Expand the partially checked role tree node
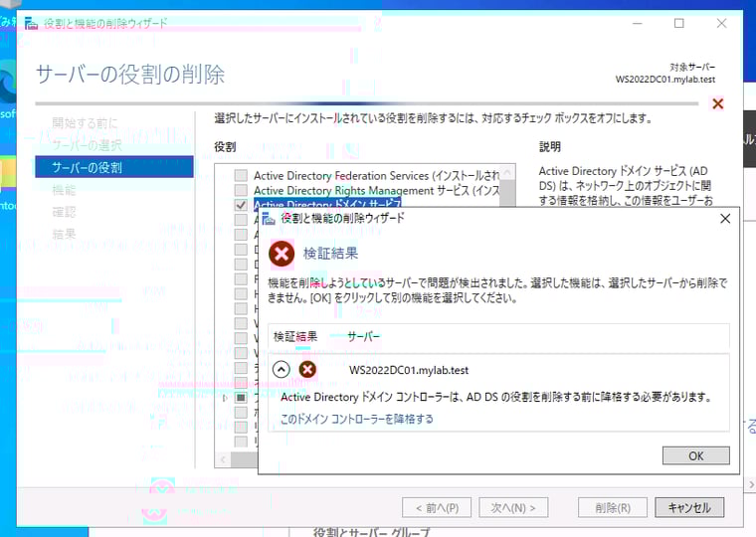 (x=225, y=398)
